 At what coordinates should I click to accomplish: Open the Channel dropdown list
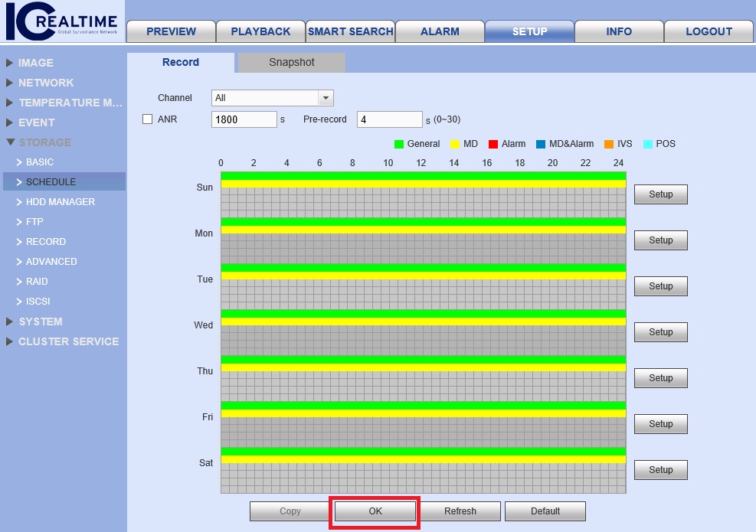click(x=326, y=98)
